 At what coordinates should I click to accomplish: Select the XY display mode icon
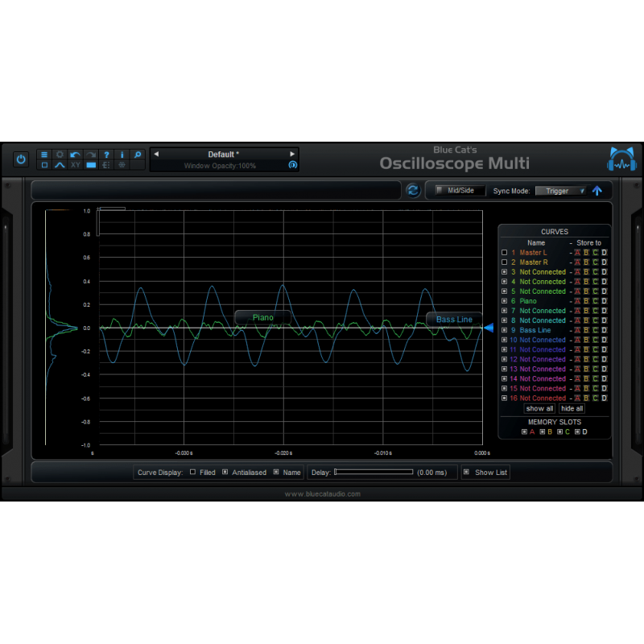tap(75, 165)
